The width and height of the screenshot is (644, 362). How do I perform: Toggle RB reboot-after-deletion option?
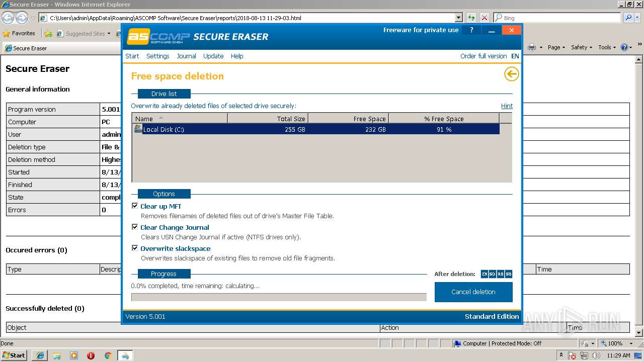[501, 274]
